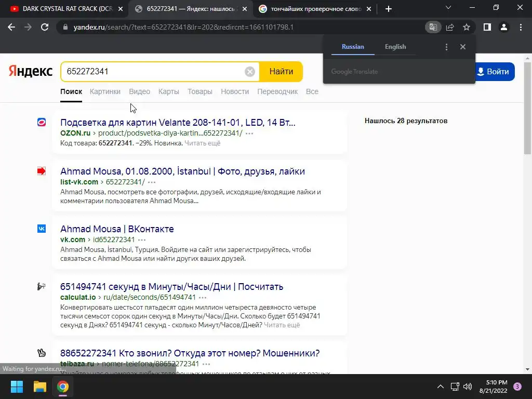The height and width of the screenshot is (399, 532).
Task: Open the Подсветка для картин Velante result
Action: [178, 123]
